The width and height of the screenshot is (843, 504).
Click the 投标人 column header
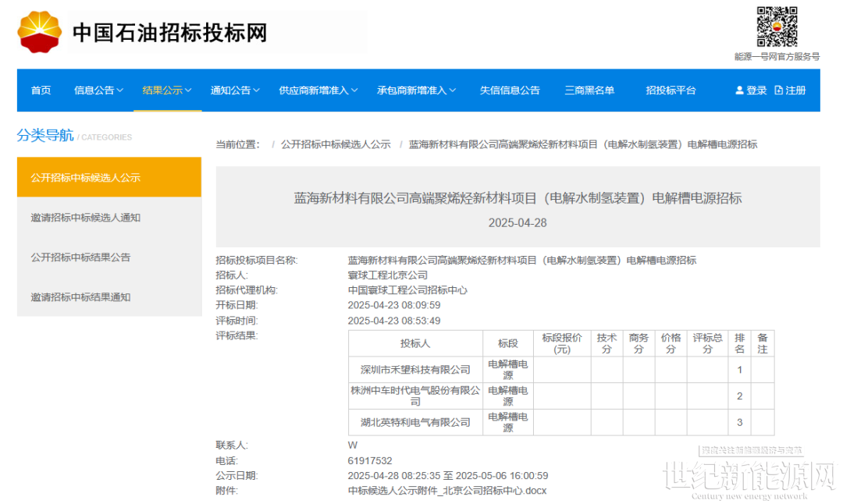(415, 343)
